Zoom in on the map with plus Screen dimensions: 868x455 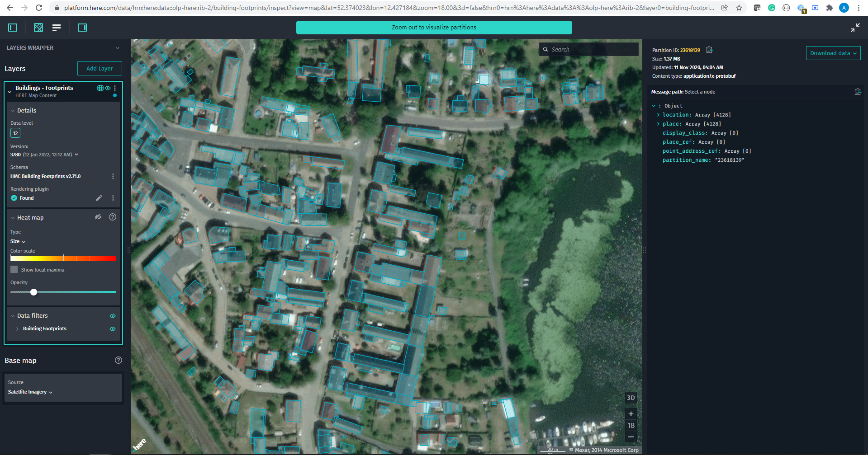pyautogui.click(x=631, y=414)
